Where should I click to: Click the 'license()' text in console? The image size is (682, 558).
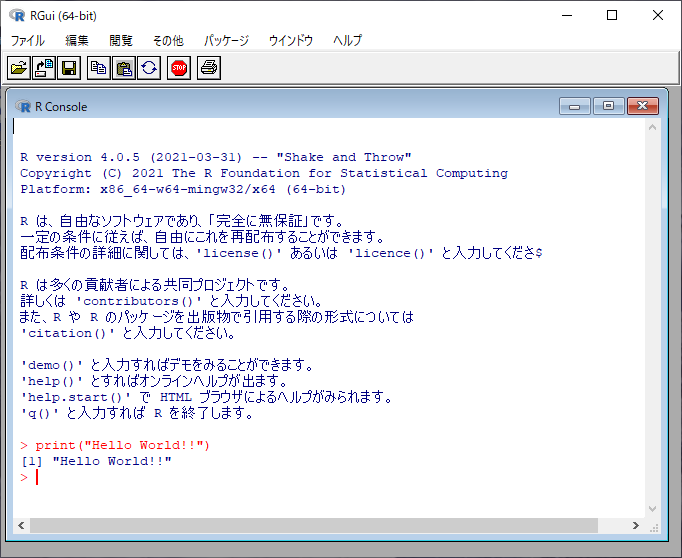click(x=239, y=253)
